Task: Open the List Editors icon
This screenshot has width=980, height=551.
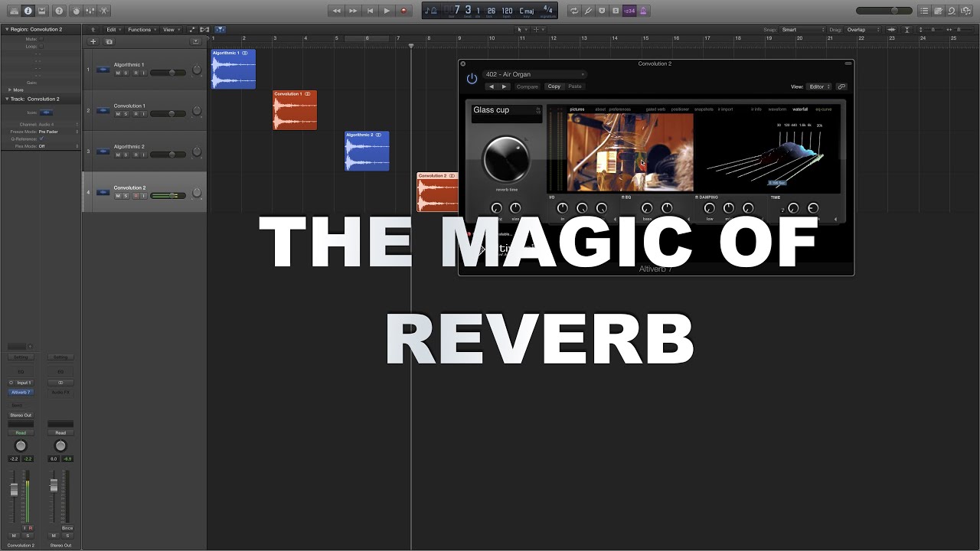Action: coord(924,11)
